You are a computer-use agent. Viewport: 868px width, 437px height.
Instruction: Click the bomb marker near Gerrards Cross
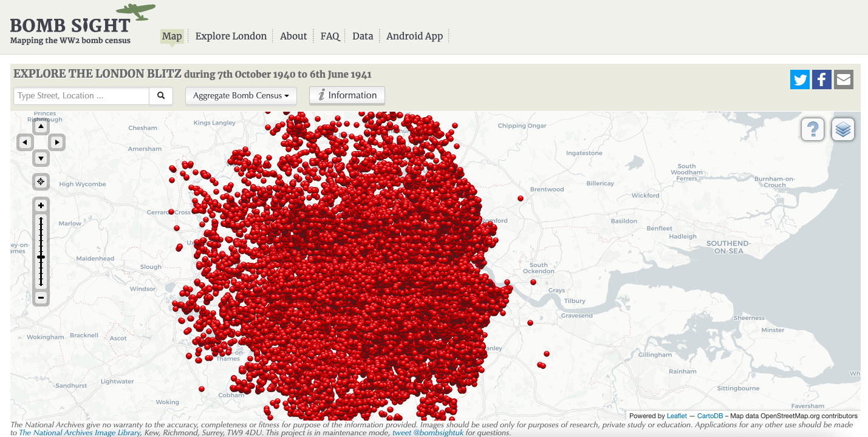coord(171,212)
